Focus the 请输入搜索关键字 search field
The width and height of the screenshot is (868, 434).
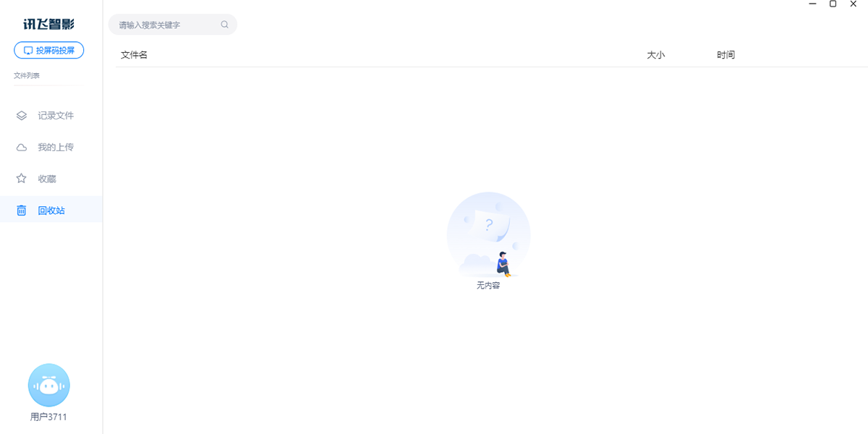pyautogui.click(x=173, y=25)
